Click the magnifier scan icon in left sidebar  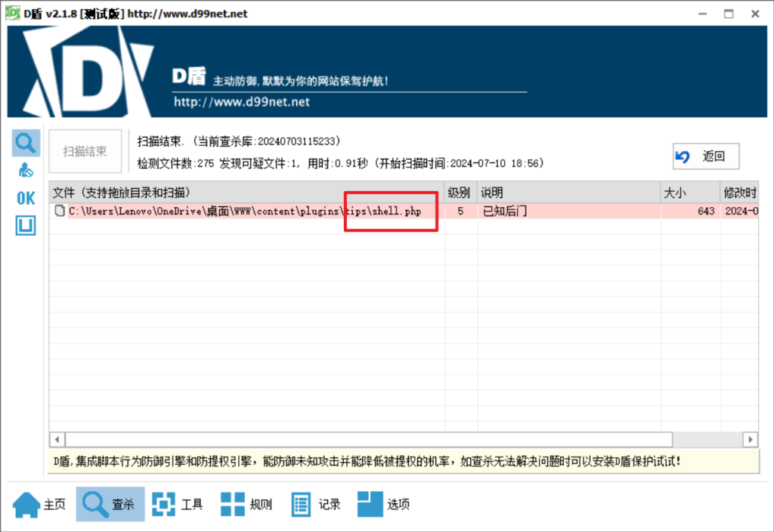pos(26,142)
